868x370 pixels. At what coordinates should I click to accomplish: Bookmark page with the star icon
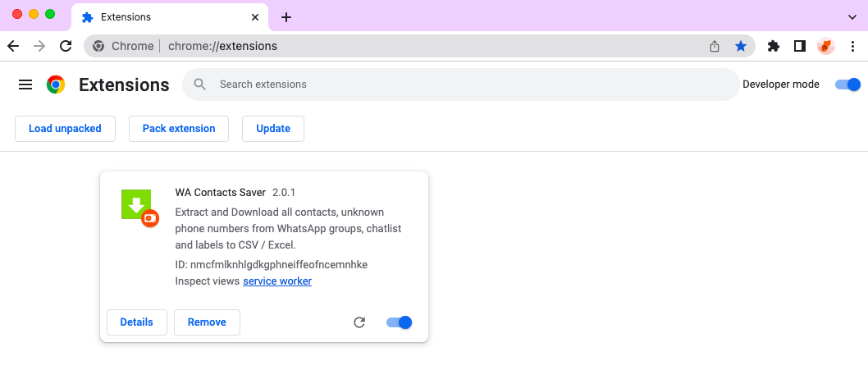741,46
